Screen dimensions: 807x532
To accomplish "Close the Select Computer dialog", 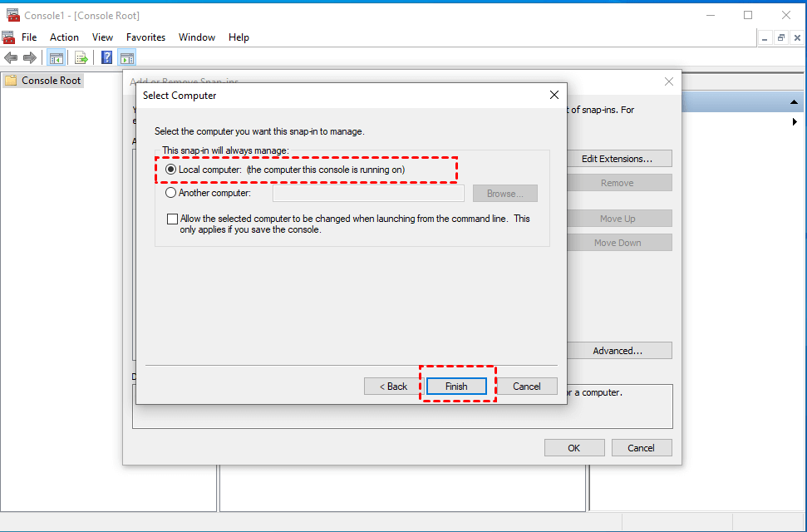I will click(554, 96).
